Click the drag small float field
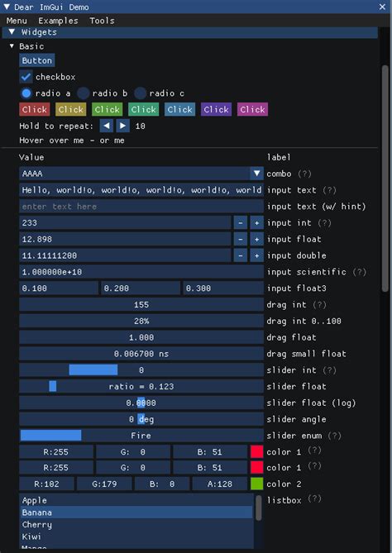Screen dimensions: 392x553 coord(141,354)
